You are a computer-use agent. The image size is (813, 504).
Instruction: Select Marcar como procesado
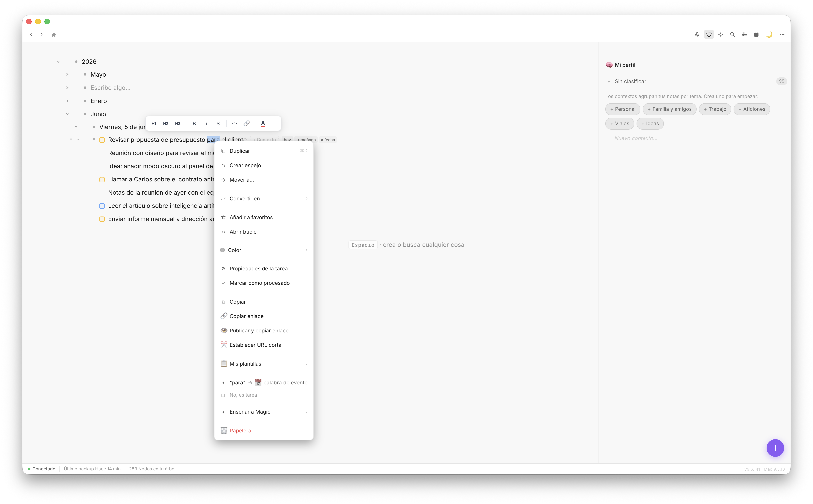(x=264, y=283)
